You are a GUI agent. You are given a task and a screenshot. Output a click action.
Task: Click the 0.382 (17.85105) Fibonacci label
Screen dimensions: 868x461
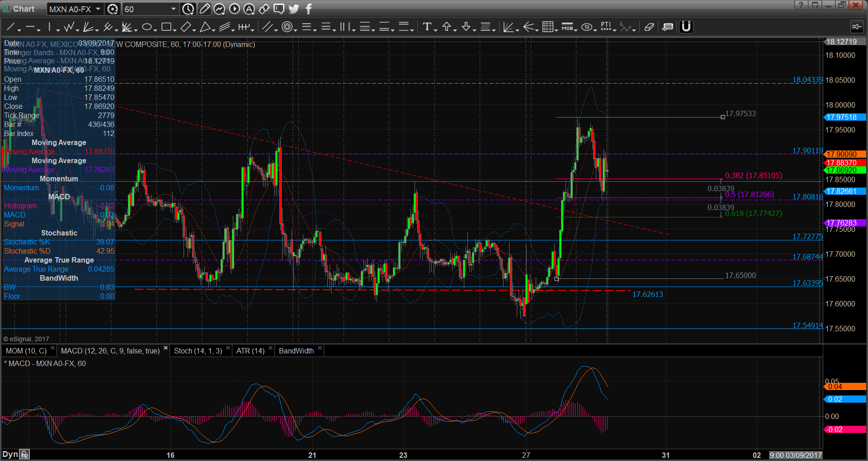pyautogui.click(x=754, y=175)
